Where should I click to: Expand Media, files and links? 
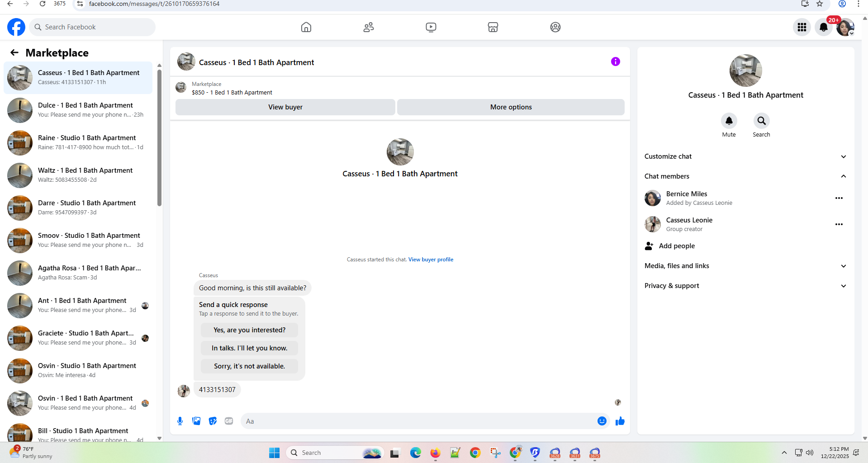click(745, 266)
